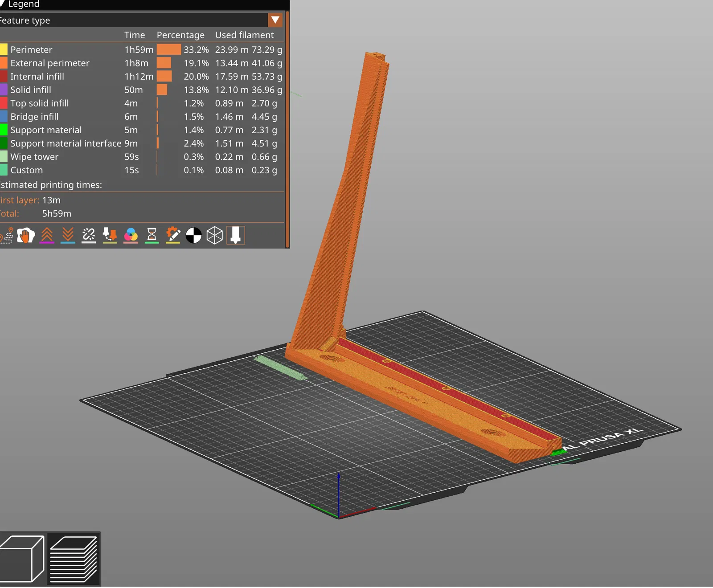
Task: Toggle shells wireframe cube icon
Action: [214, 235]
